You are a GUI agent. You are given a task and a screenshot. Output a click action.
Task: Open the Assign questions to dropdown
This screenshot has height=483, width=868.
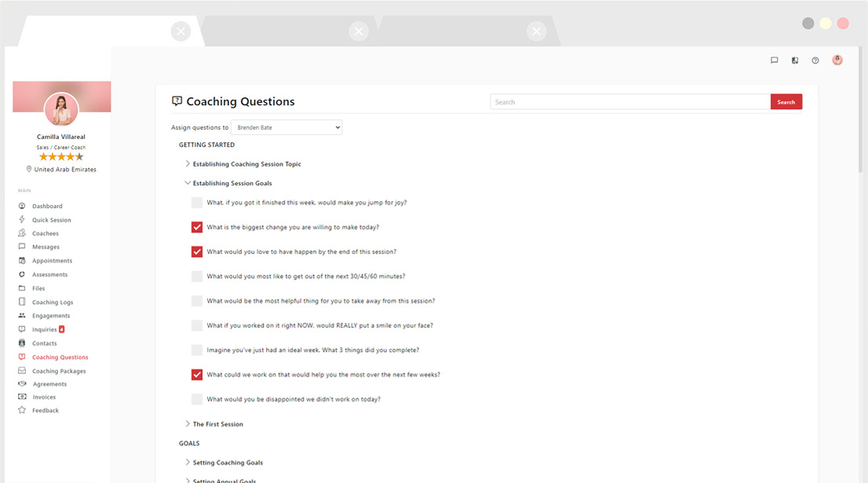coord(286,127)
